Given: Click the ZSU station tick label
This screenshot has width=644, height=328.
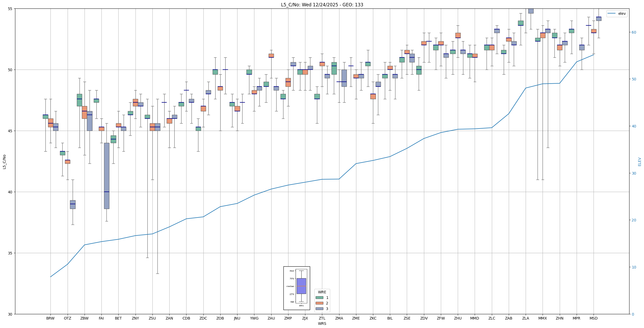Looking at the screenshot, I should (152, 318).
